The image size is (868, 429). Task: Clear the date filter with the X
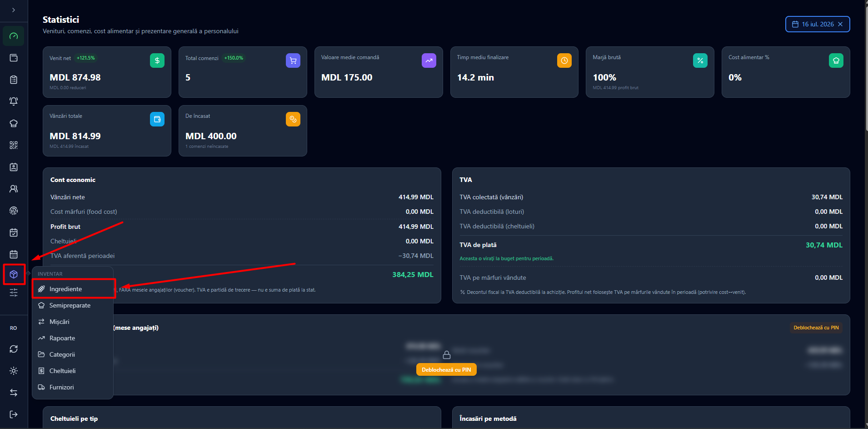point(840,24)
